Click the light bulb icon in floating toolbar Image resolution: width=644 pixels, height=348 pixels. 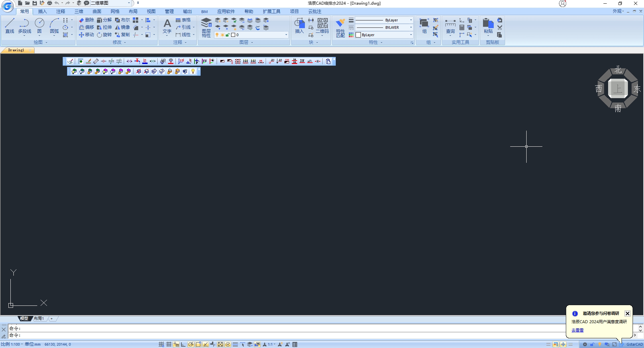pyautogui.click(x=193, y=71)
